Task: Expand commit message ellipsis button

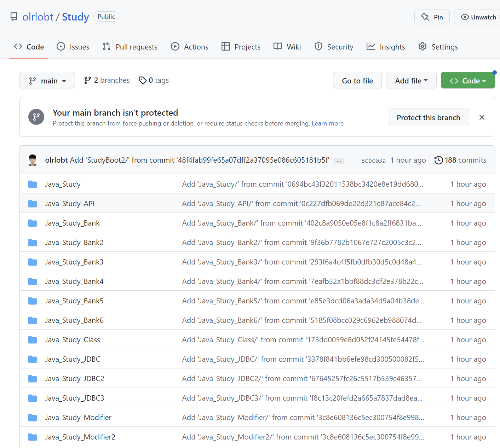Action: [339, 161]
